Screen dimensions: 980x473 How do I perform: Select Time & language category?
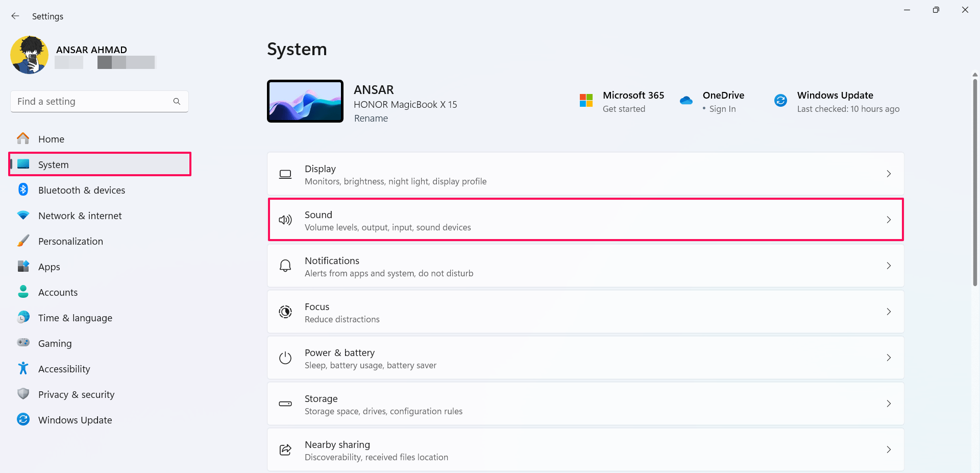tap(100, 318)
